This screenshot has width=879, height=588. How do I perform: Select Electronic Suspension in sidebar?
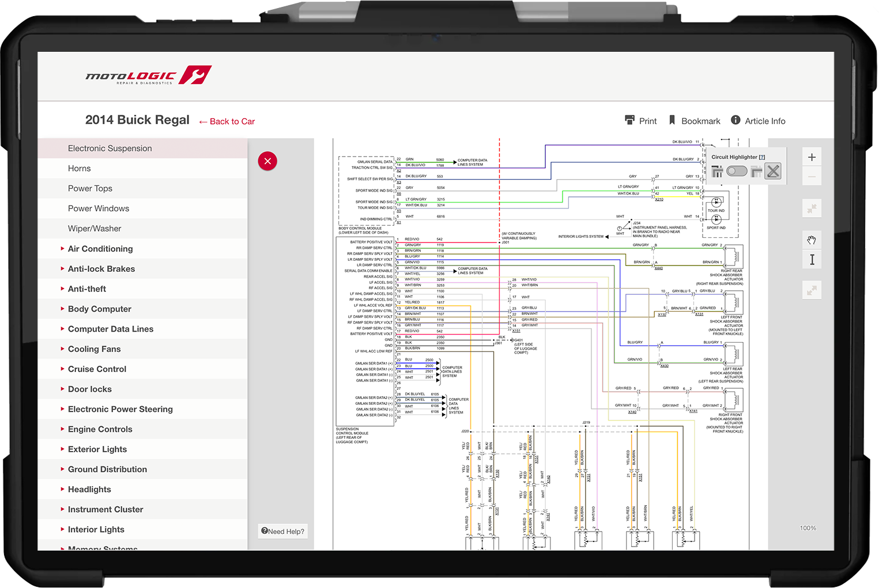click(x=143, y=149)
